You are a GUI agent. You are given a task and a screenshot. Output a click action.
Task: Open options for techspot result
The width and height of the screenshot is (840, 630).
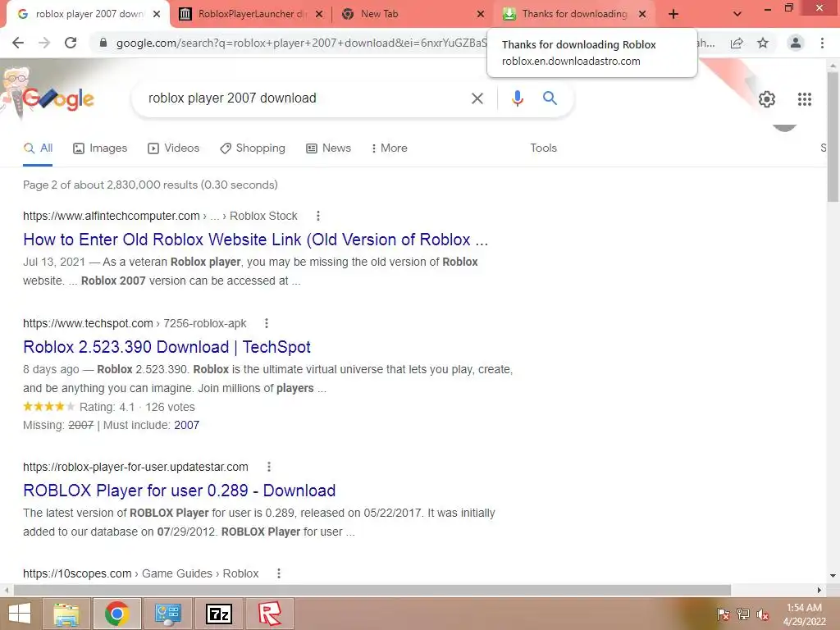pyautogui.click(x=267, y=323)
